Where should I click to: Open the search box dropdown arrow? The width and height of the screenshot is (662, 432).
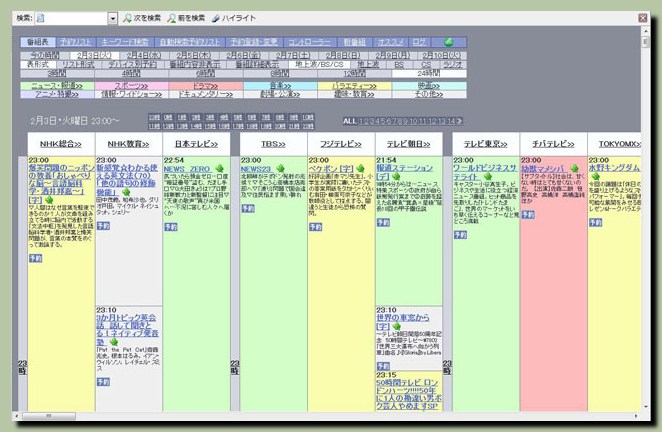pos(113,19)
